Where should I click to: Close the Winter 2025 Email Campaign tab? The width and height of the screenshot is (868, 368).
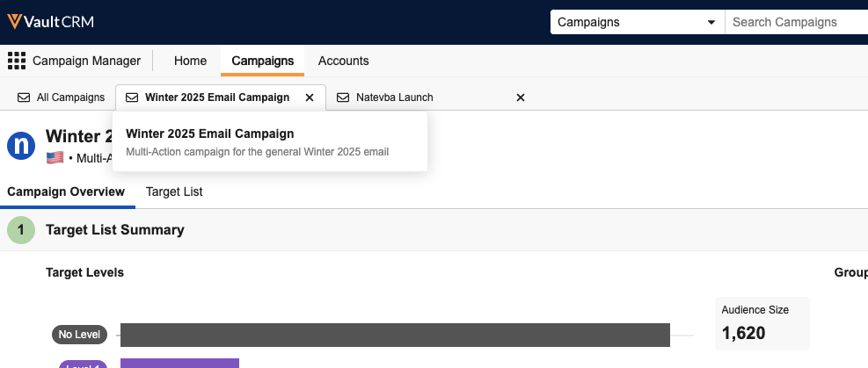point(309,97)
